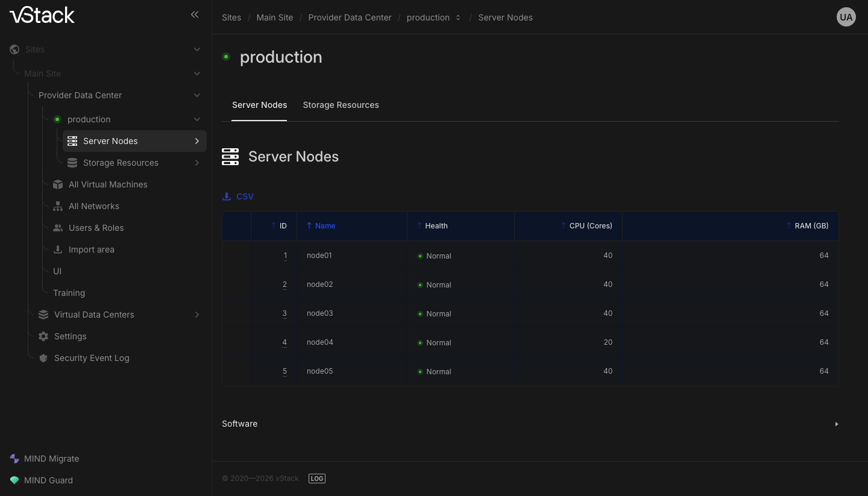Click ID 1 in the table

(x=285, y=256)
